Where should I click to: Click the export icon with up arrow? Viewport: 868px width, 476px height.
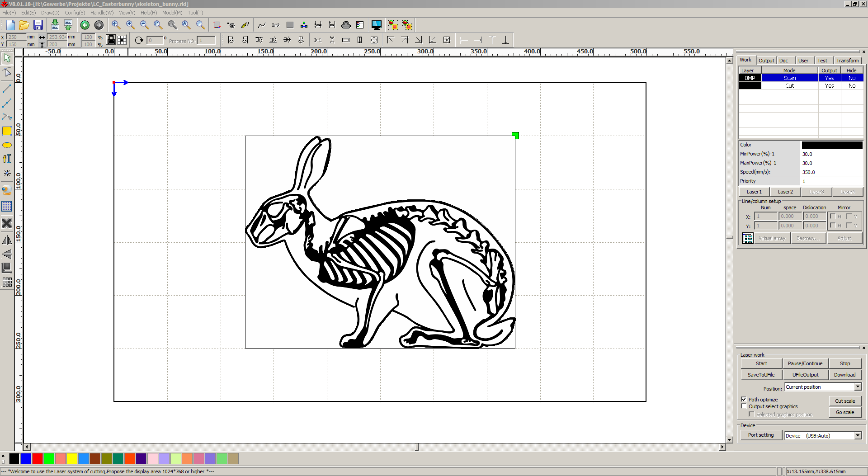68,25
